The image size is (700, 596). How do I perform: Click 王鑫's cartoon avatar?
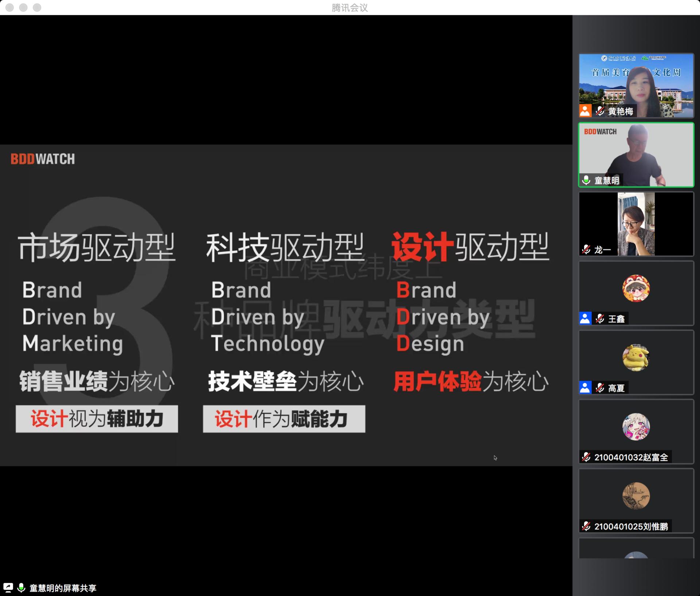coord(636,289)
